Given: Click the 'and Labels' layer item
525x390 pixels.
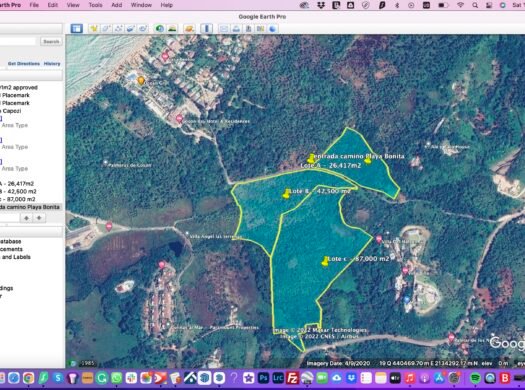Looking at the screenshot, I should (x=16, y=257).
